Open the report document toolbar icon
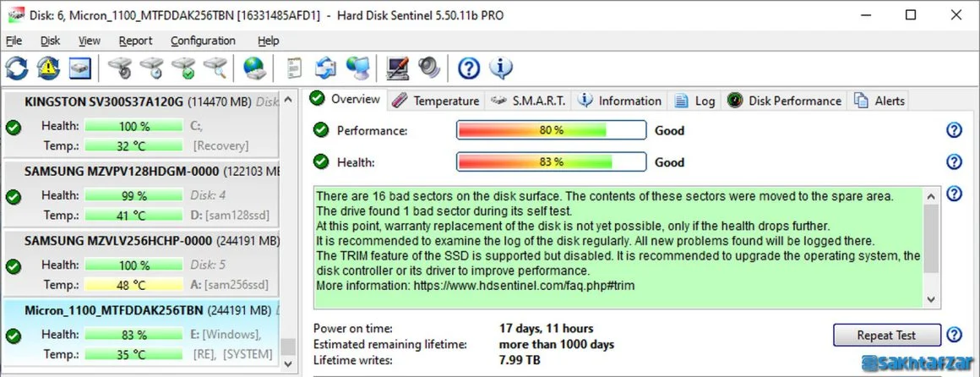 tap(294, 68)
